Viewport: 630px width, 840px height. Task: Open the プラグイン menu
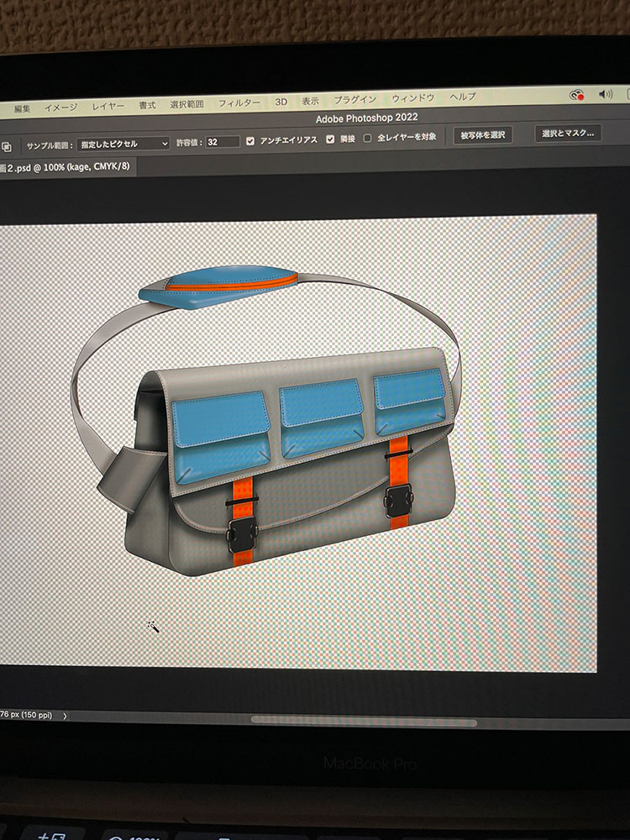(x=354, y=99)
